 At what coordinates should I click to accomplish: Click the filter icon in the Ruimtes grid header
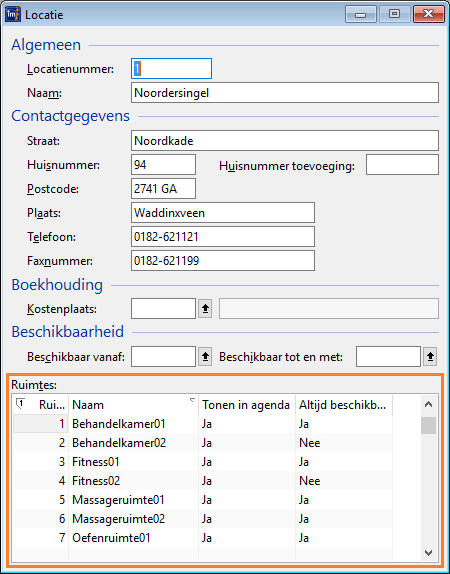tap(20, 404)
